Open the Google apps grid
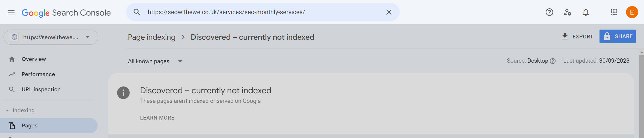This screenshot has width=644, height=138. point(614,12)
